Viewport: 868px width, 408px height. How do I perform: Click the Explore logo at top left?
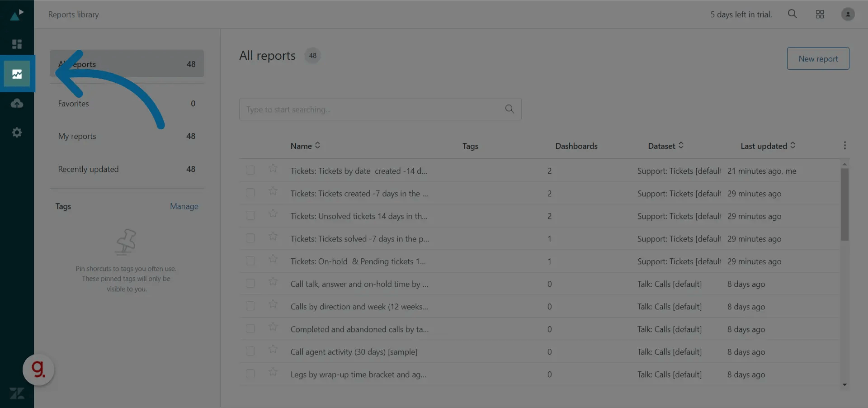click(x=17, y=14)
